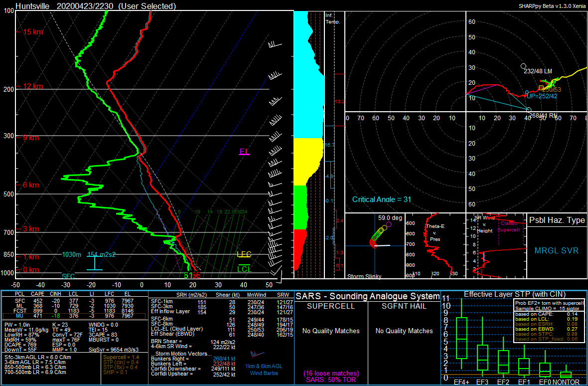Click the SR Wind v. Height inset label
Screen dimensions: 588x386
(x=485, y=224)
